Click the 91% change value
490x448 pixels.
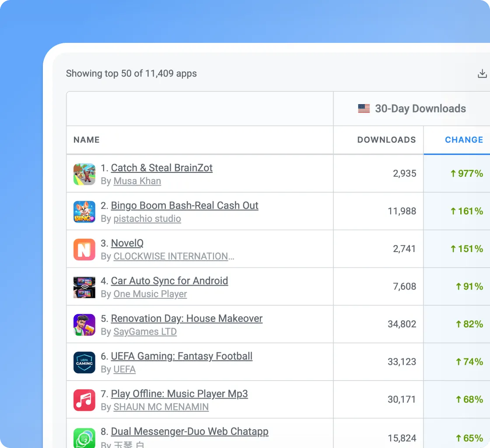(x=469, y=287)
